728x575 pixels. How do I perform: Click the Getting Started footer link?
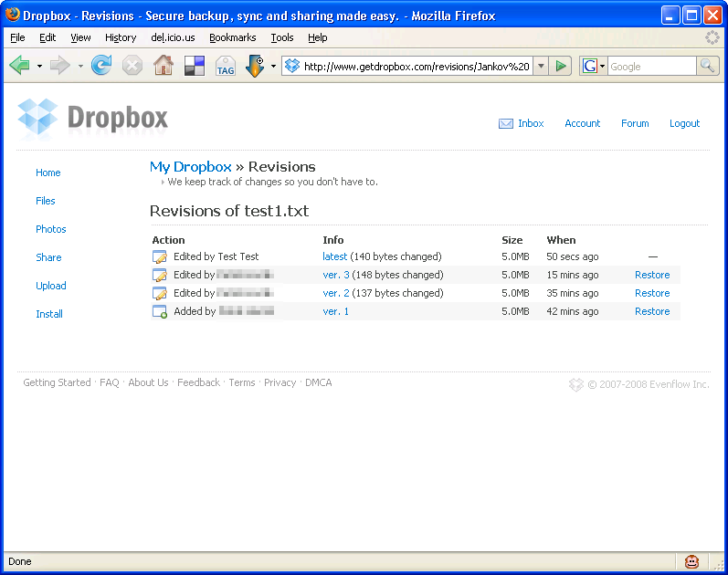(57, 382)
